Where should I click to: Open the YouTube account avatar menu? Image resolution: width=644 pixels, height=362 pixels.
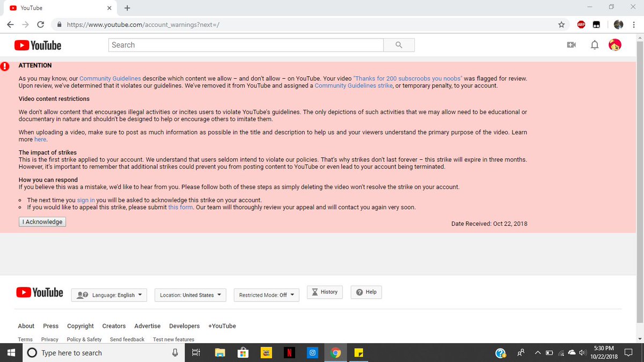coord(615,45)
